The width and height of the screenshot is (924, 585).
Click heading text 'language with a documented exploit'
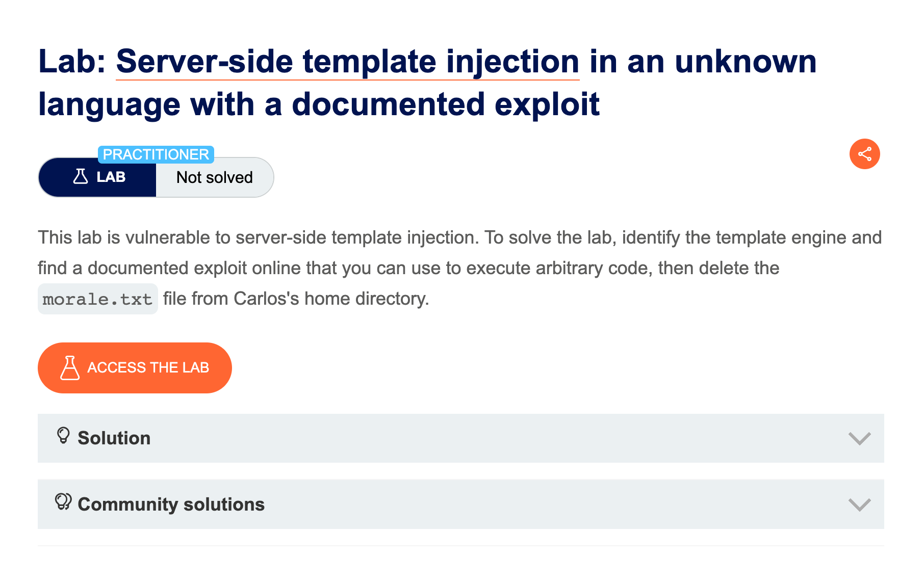[319, 104]
